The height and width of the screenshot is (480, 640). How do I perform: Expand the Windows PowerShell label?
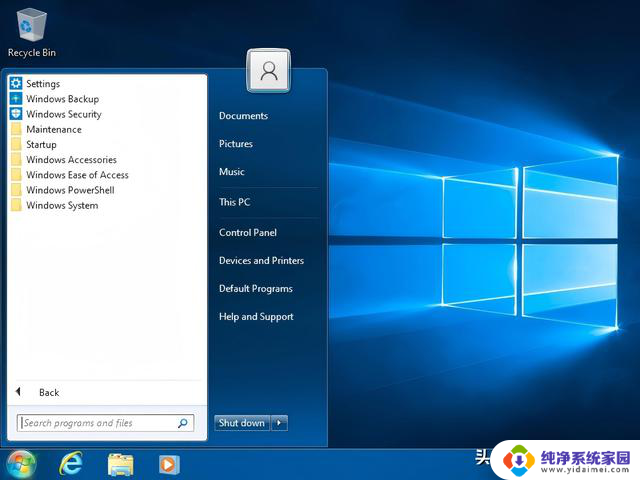coord(70,190)
